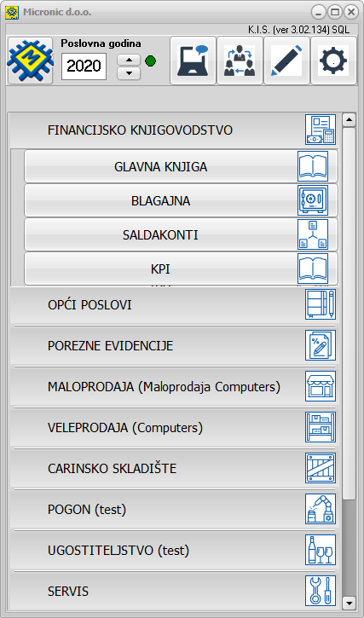Collapse FINANCIJSKO KNJIGOVODSTVO section
364x618 pixels.
pyautogui.click(x=174, y=130)
